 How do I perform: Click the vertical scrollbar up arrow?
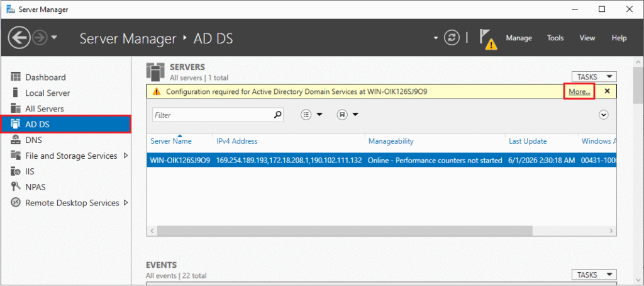[639, 62]
